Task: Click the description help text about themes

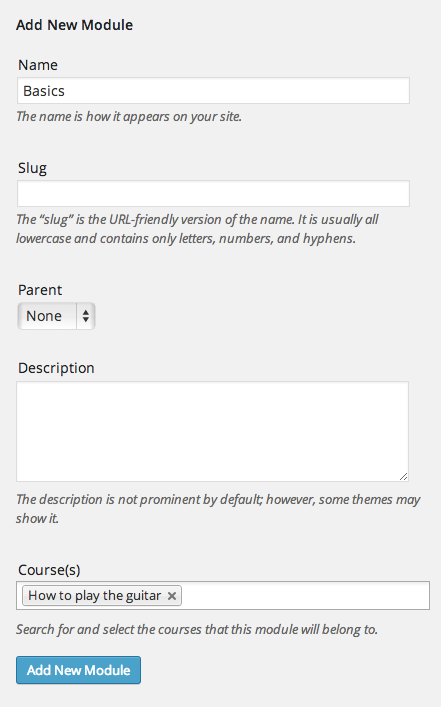Action: point(218,509)
